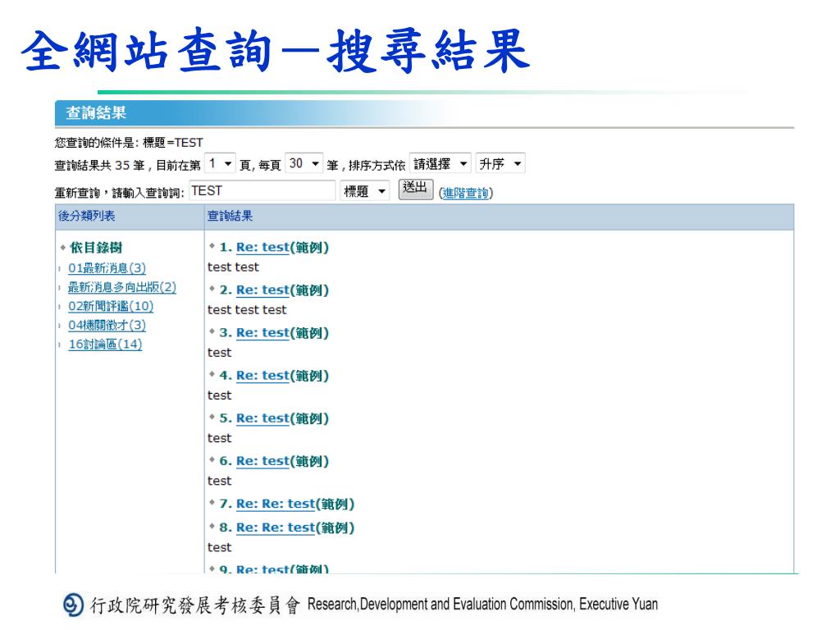Click the bullet icon beside result 1
The width and height of the screenshot is (840, 630).
(212, 246)
